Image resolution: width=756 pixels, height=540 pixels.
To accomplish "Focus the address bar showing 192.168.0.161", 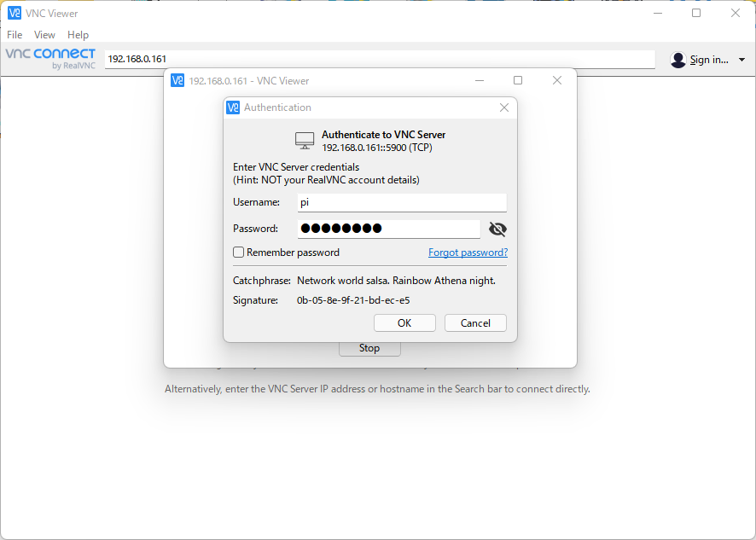I will pyautogui.click(x=380, y=59).
